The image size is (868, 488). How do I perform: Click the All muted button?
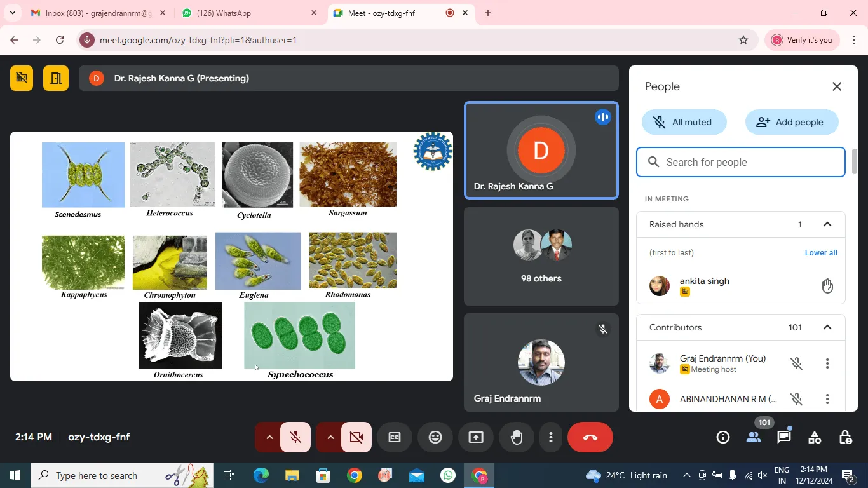coord(684,122)
